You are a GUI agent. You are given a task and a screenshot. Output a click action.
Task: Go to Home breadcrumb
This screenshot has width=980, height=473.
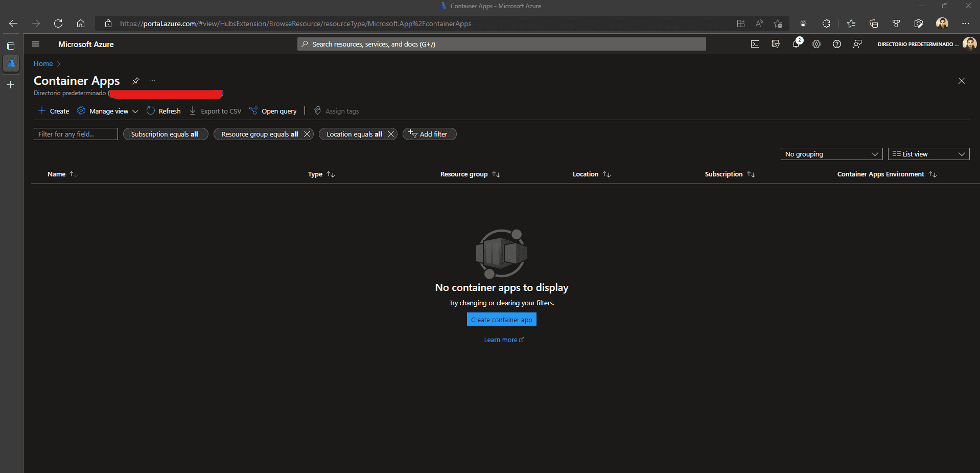[x=43, y=63]
